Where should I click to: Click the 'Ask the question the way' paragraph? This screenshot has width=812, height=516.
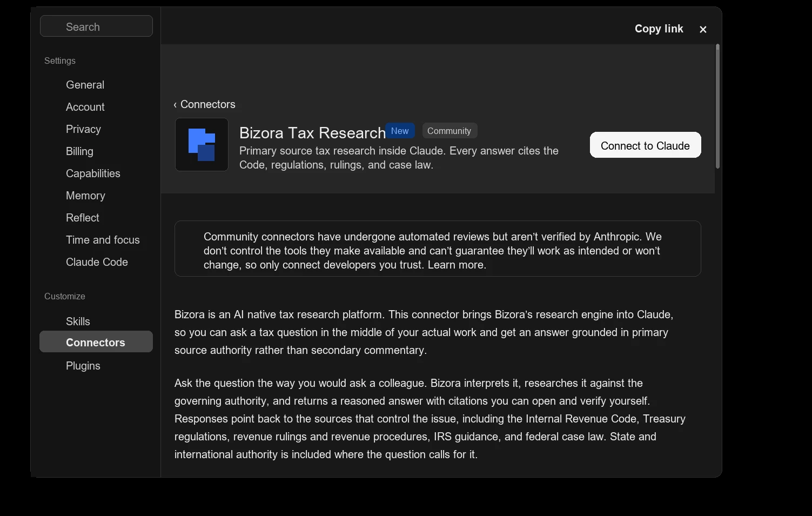coord(430,419)
